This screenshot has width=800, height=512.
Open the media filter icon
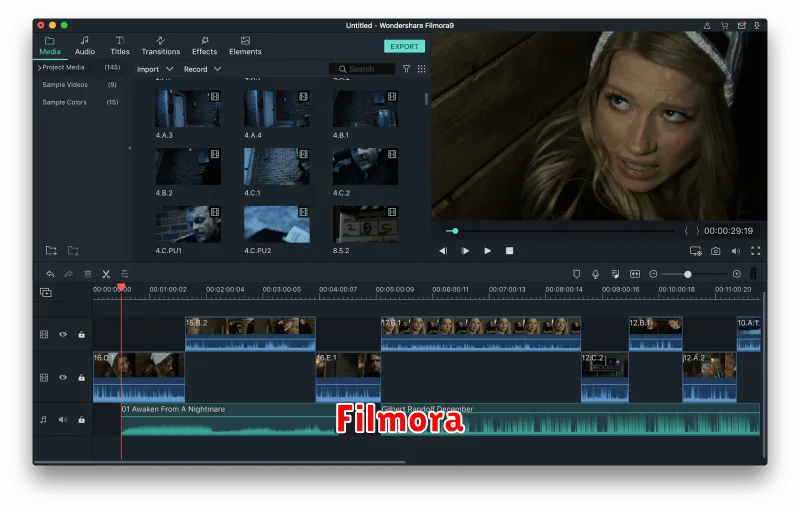[x=406, y=69]
